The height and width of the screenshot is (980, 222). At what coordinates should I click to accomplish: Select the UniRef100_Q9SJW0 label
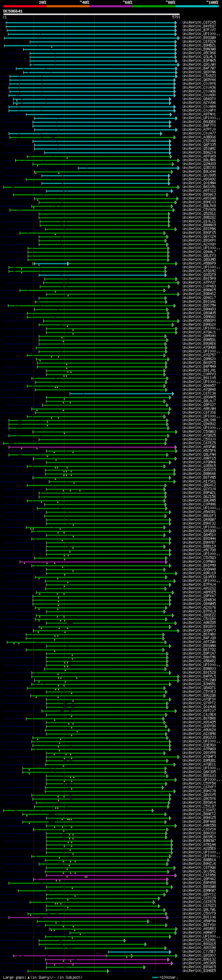199,64
